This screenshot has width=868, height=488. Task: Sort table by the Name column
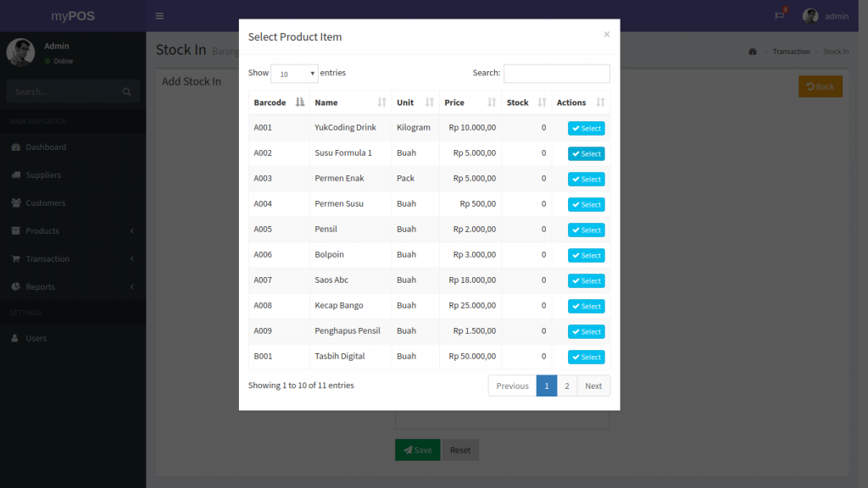pos(349,103)
